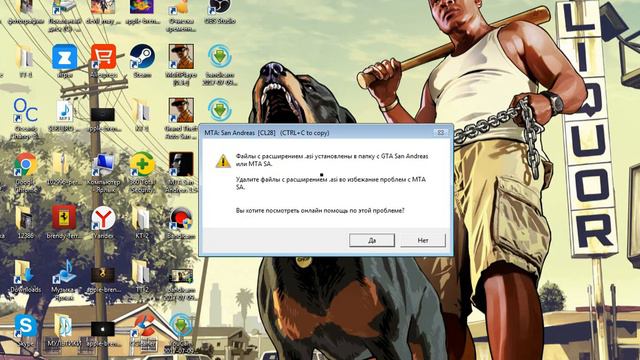Image resolution: width=640 pixels, height=360 pixels.
Task: Open the КТ-2 folder
Action: 141,218
